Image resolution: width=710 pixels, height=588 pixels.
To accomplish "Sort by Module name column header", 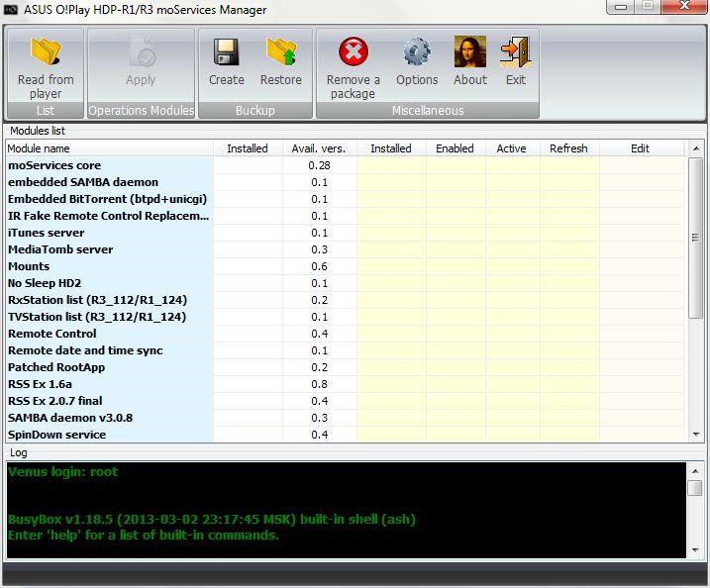I will click(x=109, y=148).
